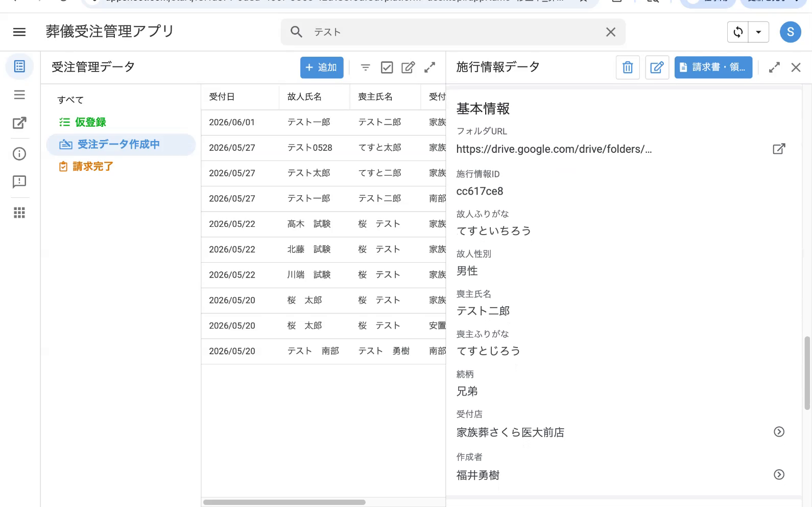Select the 受注データ作成中 view
Viewport: 812px width, 507px height.
point(121,145)
